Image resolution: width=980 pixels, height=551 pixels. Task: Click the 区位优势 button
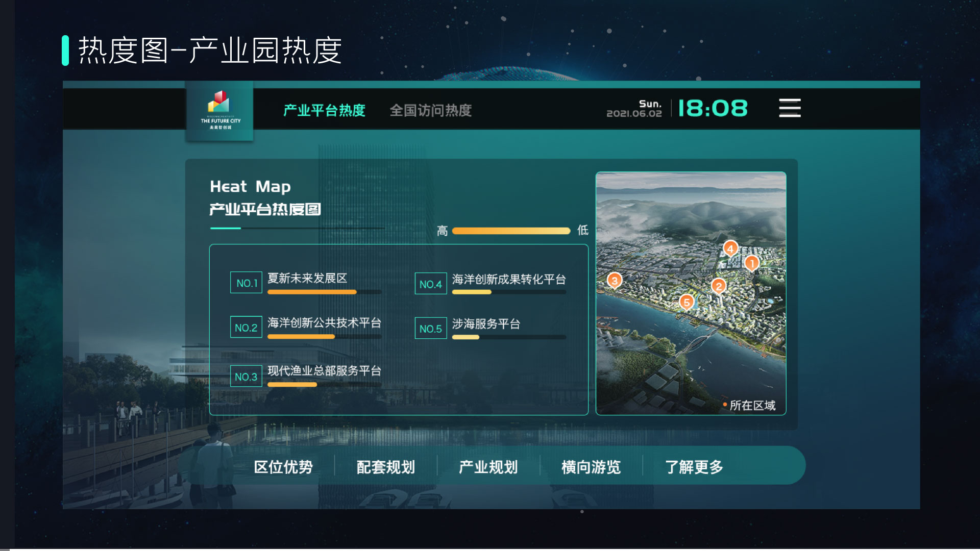(284, 467)
